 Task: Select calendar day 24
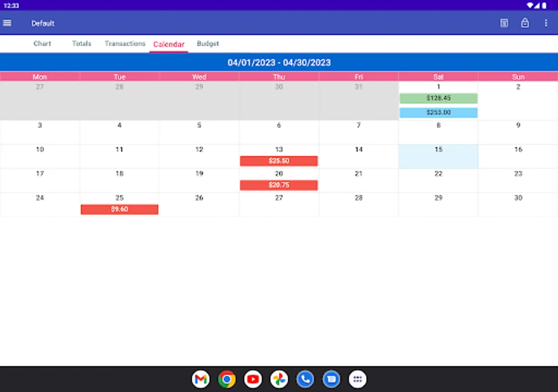pyautogui.click(x=40, y=205)
